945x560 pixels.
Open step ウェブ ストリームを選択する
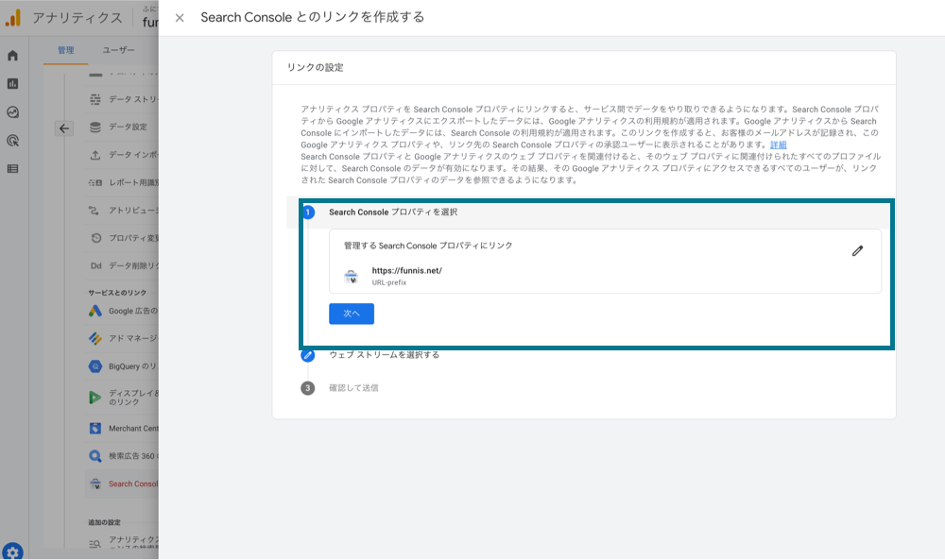[x=384, y=355]
